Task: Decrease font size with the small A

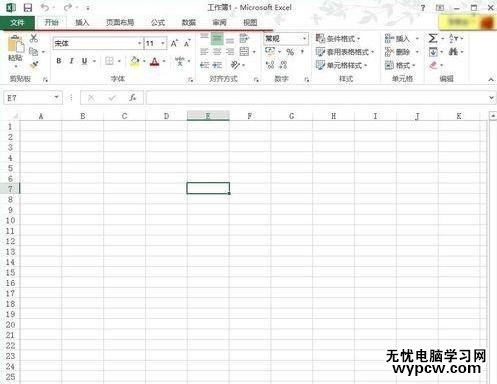Action: click(187, 43)
